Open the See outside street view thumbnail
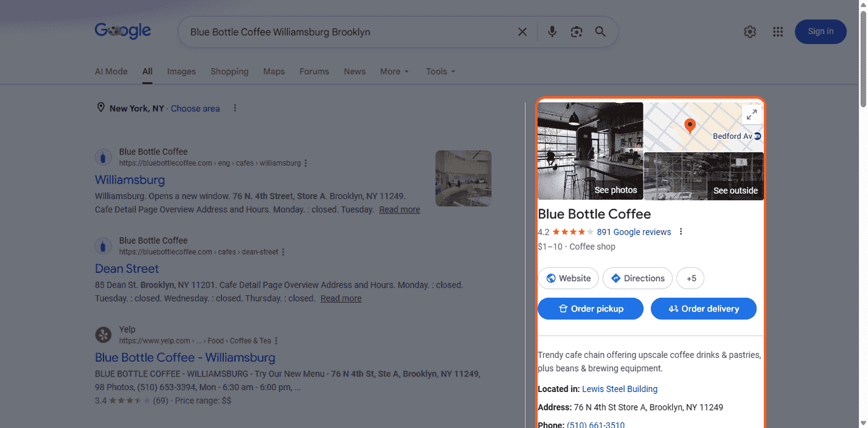Screen dimensions: 868x428 pos(704,176)
